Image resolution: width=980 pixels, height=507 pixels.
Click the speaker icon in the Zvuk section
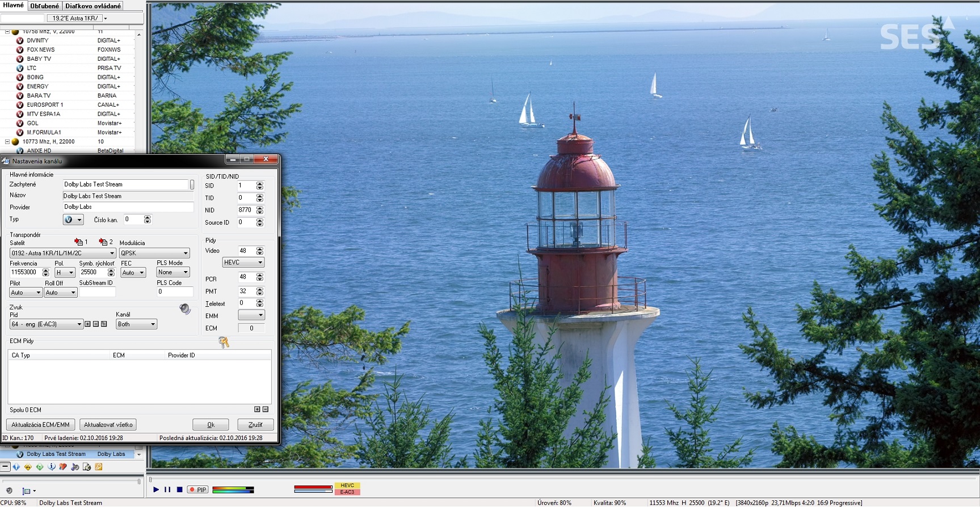(185, 309)
